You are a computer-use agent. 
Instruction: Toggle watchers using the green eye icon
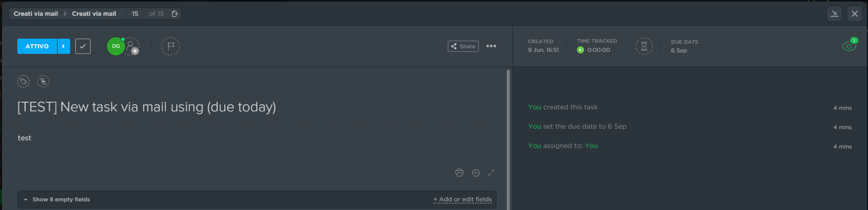click(849, 46)
